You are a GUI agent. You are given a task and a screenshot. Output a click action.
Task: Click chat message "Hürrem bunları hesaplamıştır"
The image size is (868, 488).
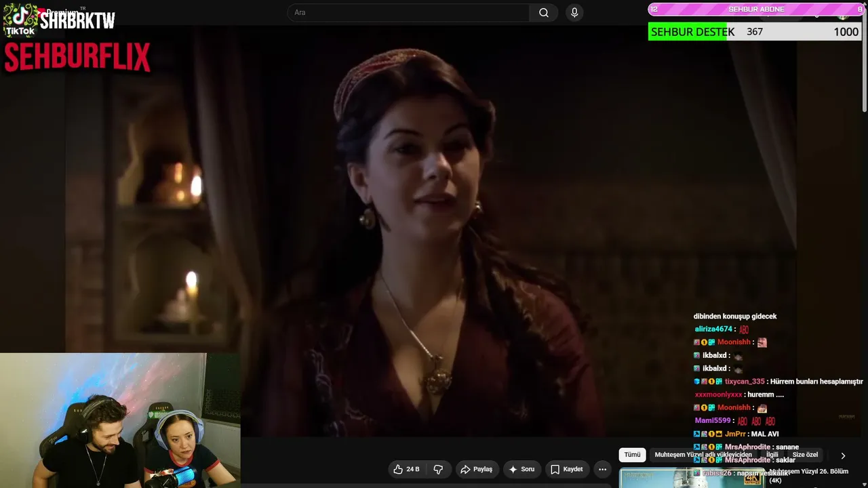pos(816,382)
